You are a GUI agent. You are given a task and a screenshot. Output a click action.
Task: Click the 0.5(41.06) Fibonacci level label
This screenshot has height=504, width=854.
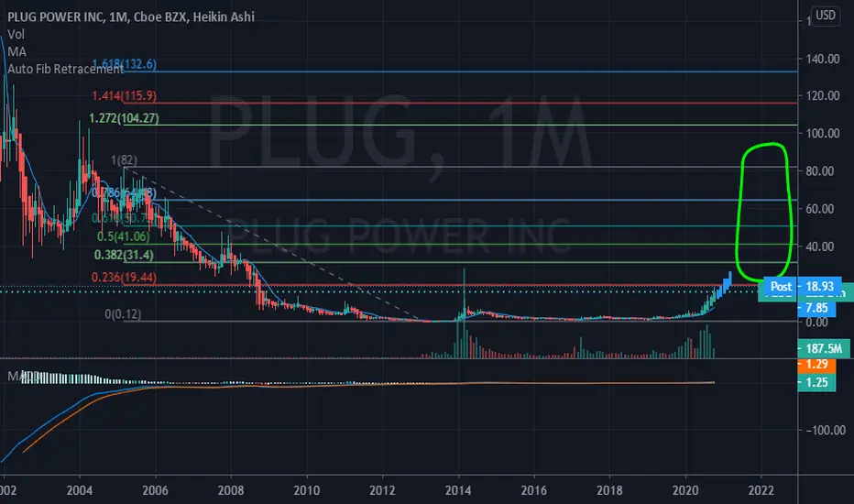[x=123, y=236]
